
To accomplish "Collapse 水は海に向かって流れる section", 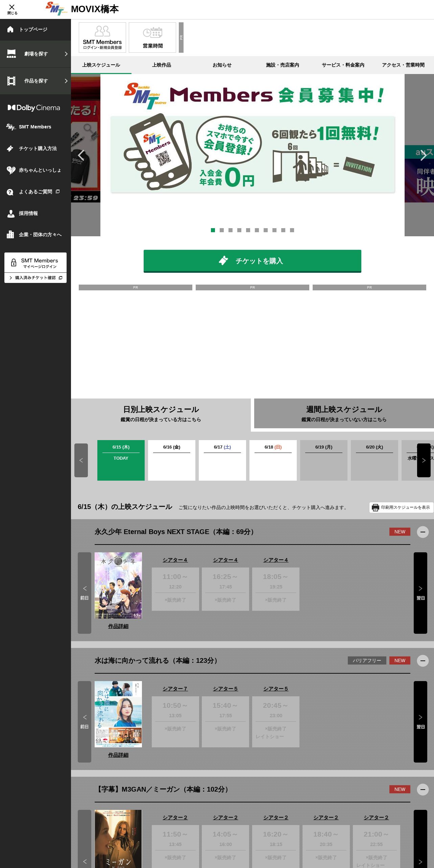I will [x=423, y=661].
